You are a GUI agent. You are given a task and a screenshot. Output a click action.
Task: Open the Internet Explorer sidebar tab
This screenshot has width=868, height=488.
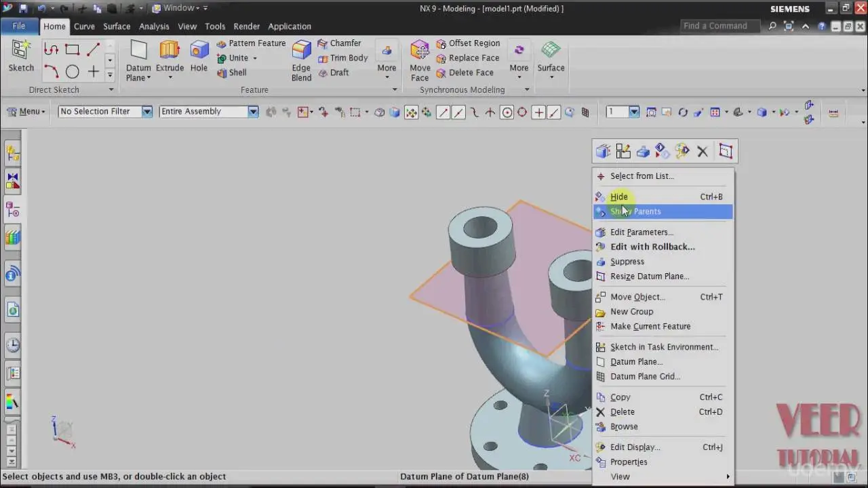tap(12, 310)
